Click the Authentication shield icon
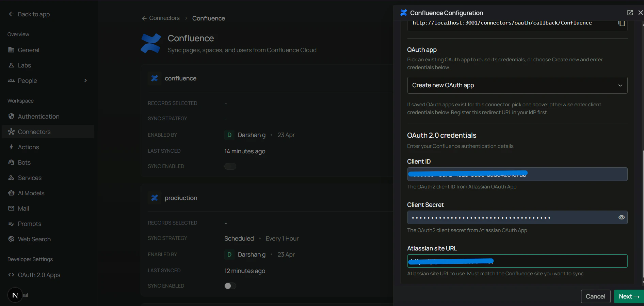Screen dimensions: 644x306 [11, 116]
